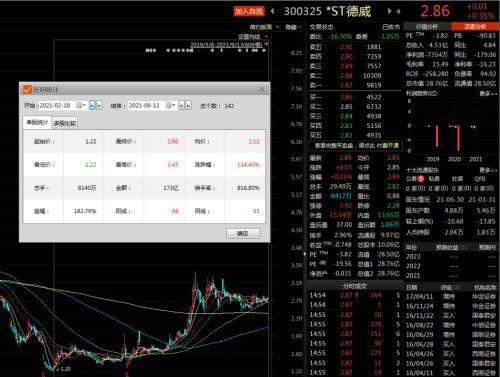Click the 买五 order row at 2.82
Viewport: 500px width, 377px height.
pos(355,135)
